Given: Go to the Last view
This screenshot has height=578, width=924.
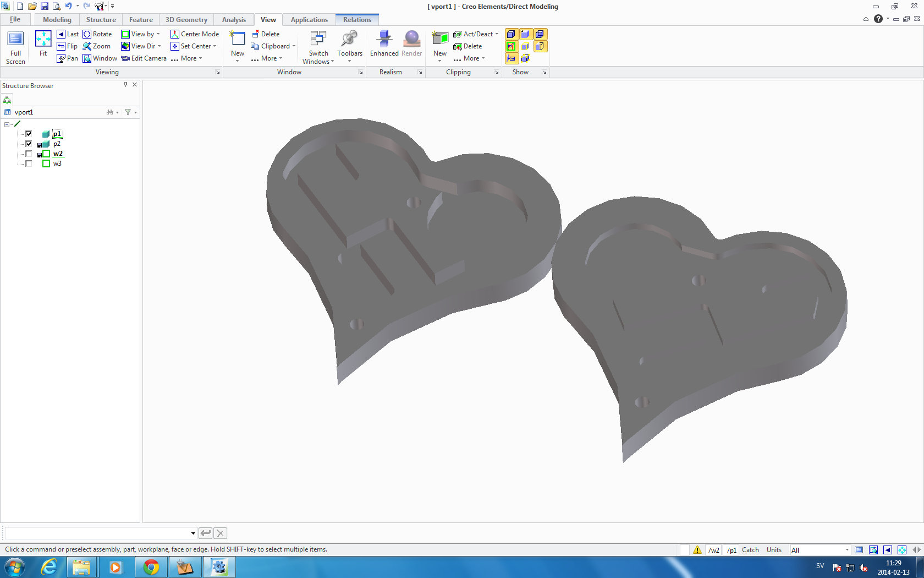Looking at the screenshot, I should [68, 34].
